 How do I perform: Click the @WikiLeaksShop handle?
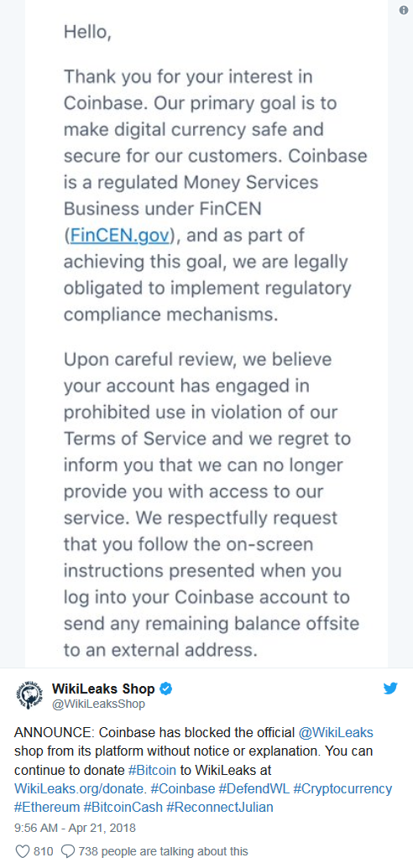pos(98,704)
